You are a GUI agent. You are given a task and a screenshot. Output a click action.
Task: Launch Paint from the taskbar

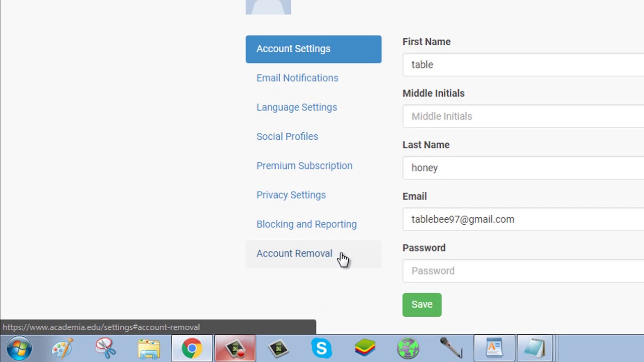(62, 348)
